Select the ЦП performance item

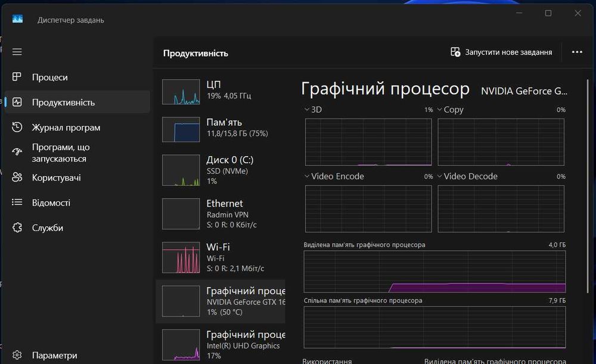(221, 92)
